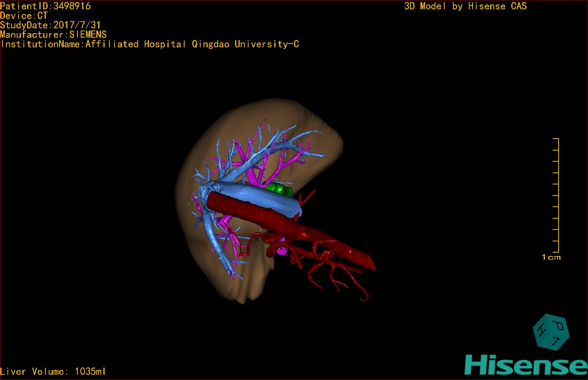Click the InstitutionName Qingdao University line

[x=150, y=44]
